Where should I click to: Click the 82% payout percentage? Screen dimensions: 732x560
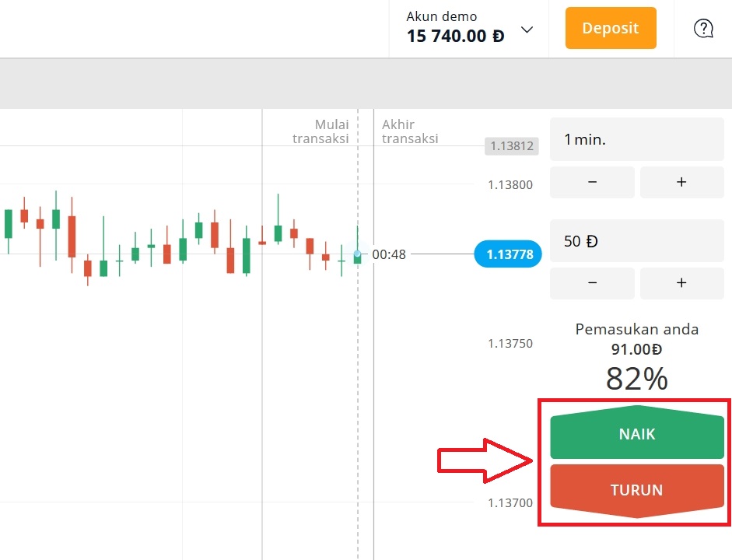[x=636, y=379]
